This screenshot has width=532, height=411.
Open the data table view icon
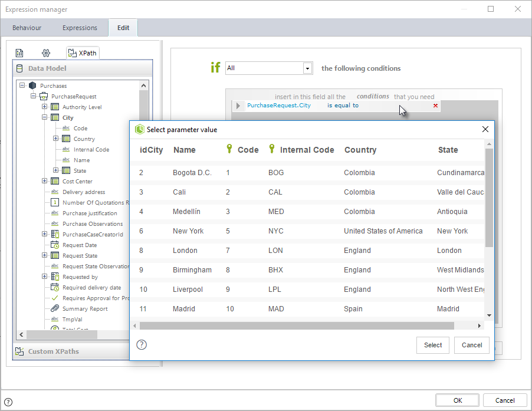(x=19, y=53)
